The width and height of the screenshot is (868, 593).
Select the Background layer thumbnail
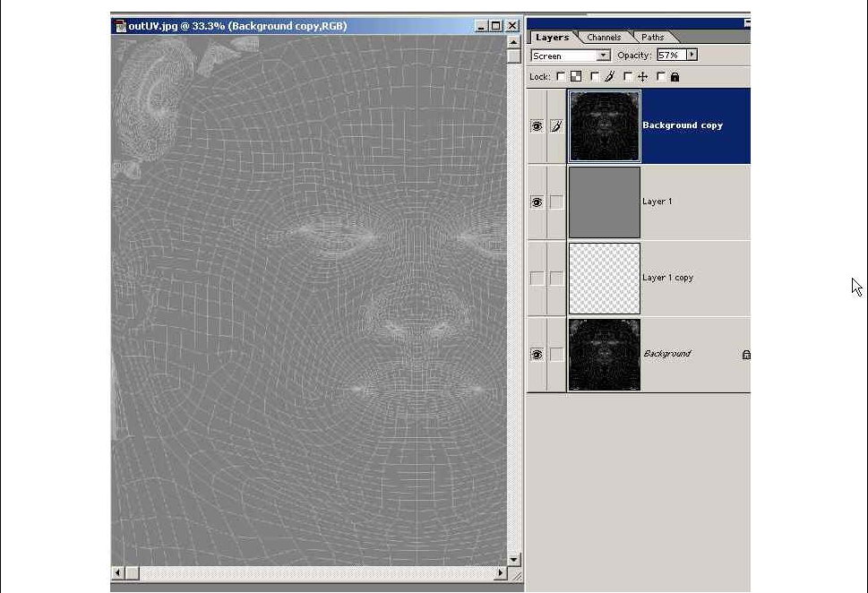coord(605,355)
